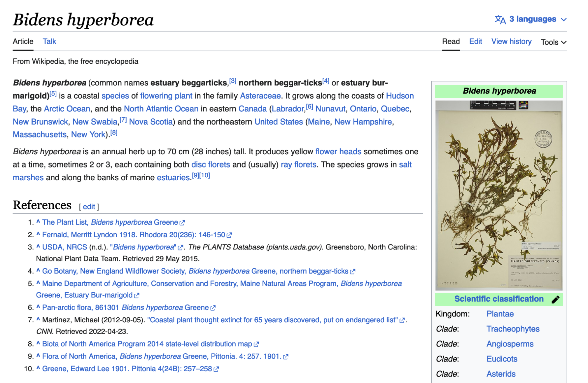588x383 pixels.
Task: Click citation superscript 7 after New Swabia
Action: [123, 120]
